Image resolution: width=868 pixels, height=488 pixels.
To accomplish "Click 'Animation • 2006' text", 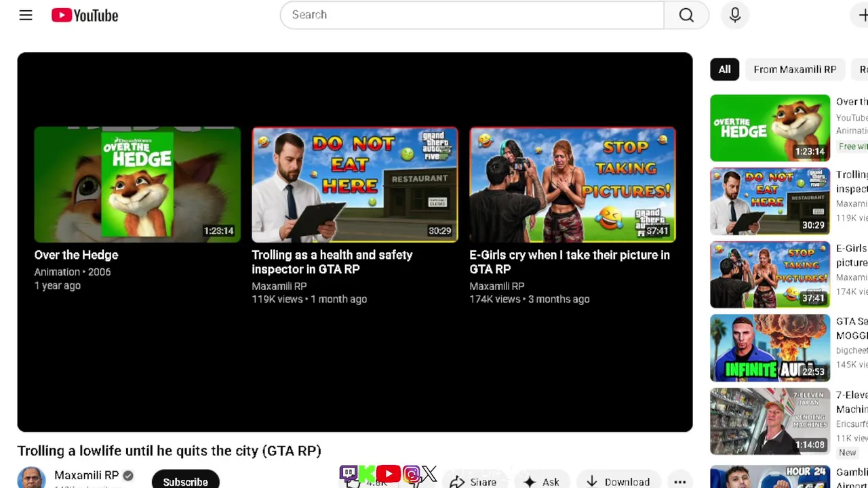I will [x=73, y=272].
